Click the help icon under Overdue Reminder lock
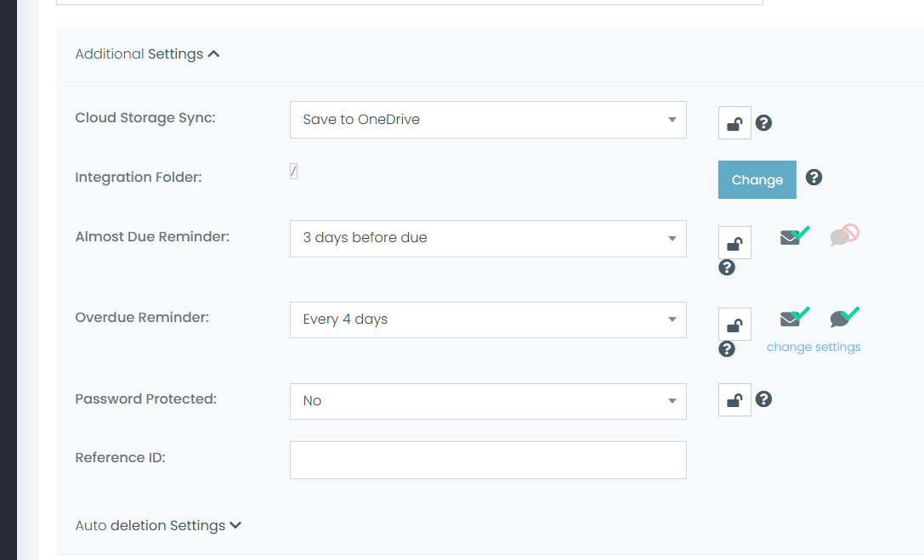Image resolution: width=924 pixels, height=560 pixels. [727, 349]
